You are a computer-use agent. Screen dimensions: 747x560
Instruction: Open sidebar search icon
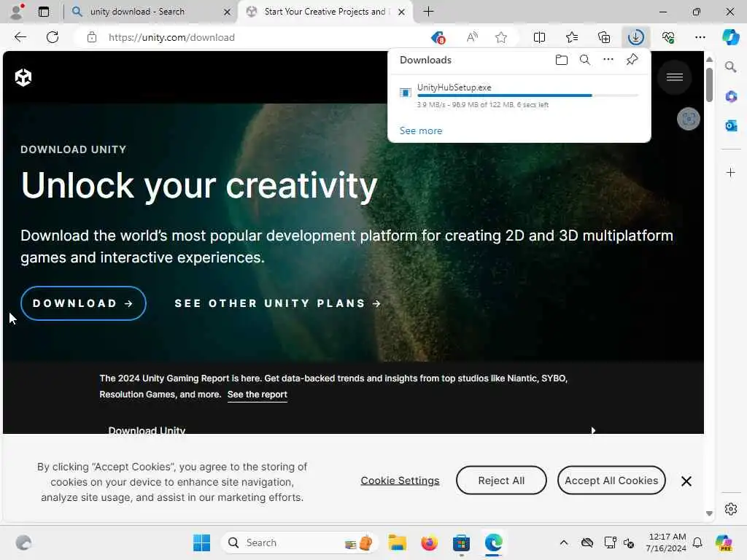(x=730, y=66)
